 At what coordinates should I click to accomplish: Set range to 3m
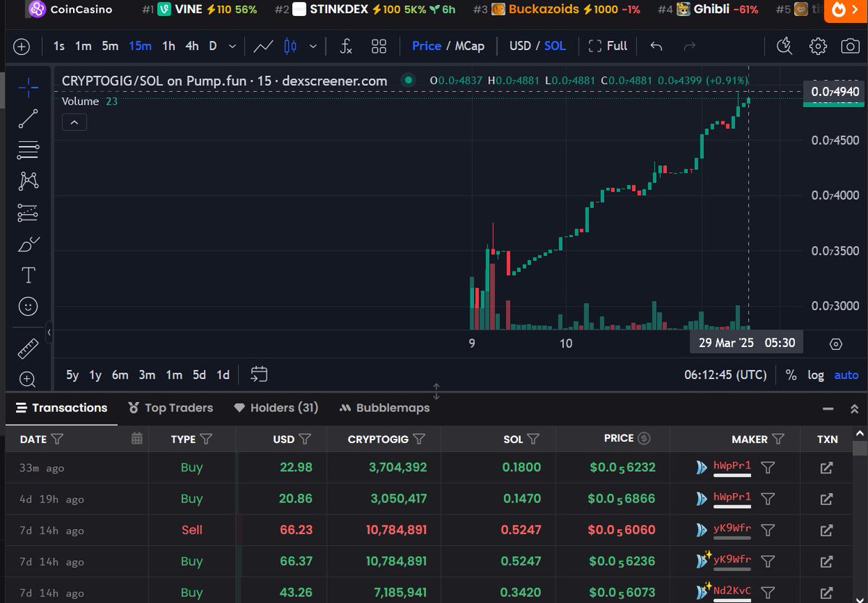click(x=147, y=375)
